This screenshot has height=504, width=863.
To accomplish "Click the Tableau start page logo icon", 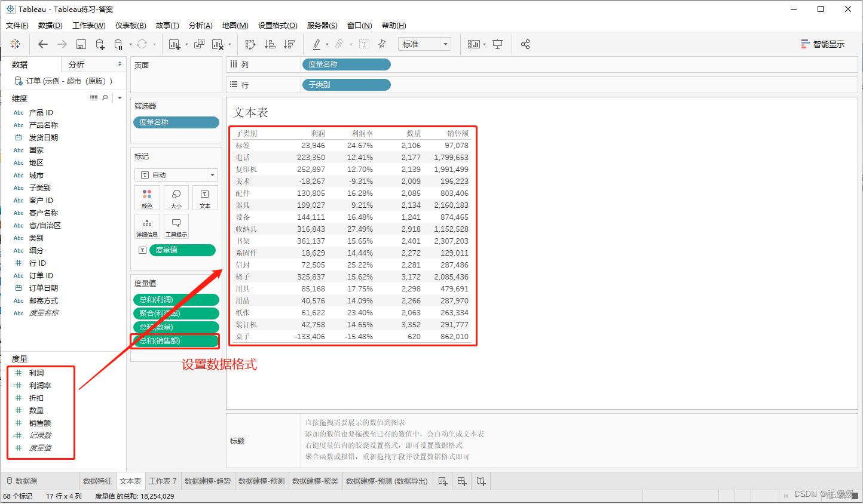I will (16, 44).
